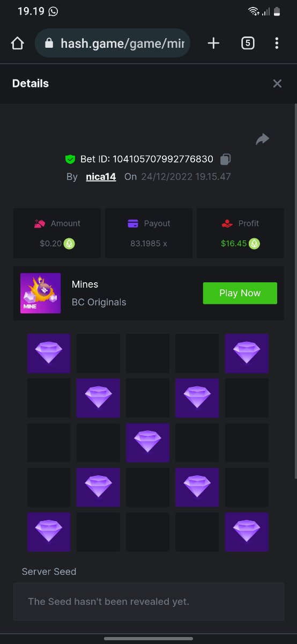297x644 pixels.
Task: Open the browser three-dot menu
Action: pyautogui.click(x=277, y=43)
